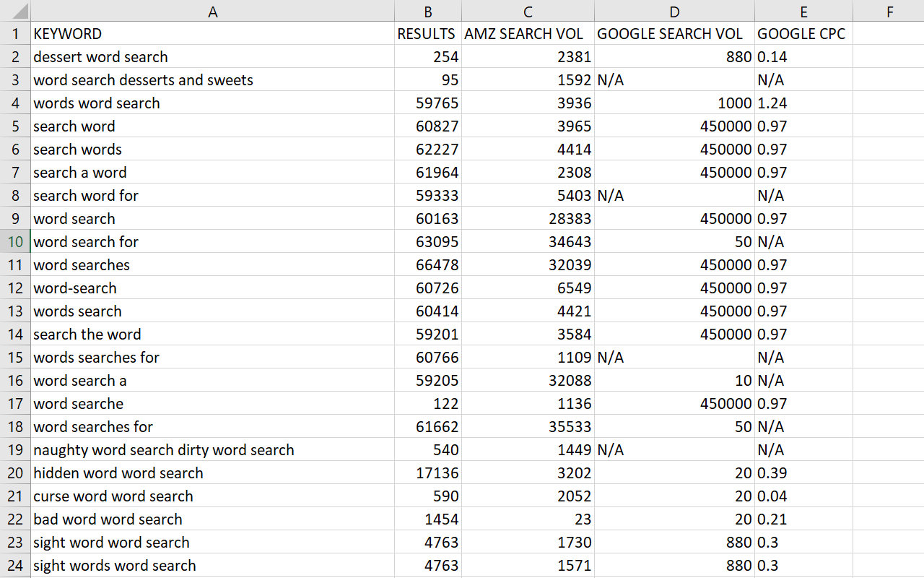The width and height of the screenshot is (924, 578).
Task: Select the GOOGLE SEARCH VOL header cell
Action: 674,34
